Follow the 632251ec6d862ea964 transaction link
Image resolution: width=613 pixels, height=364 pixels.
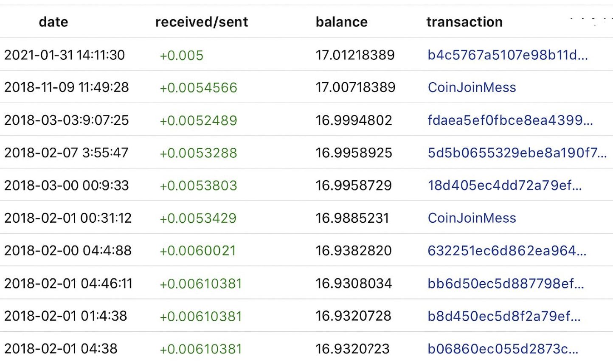click(507, 251)
